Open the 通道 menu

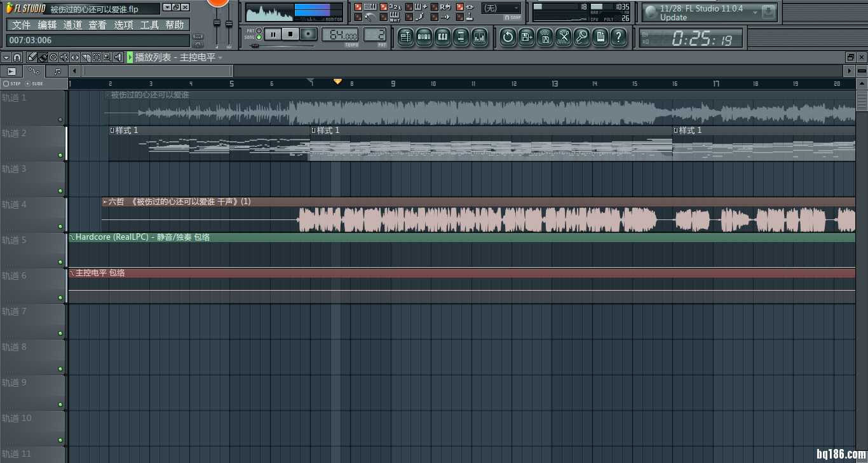(x=72, y=25)
